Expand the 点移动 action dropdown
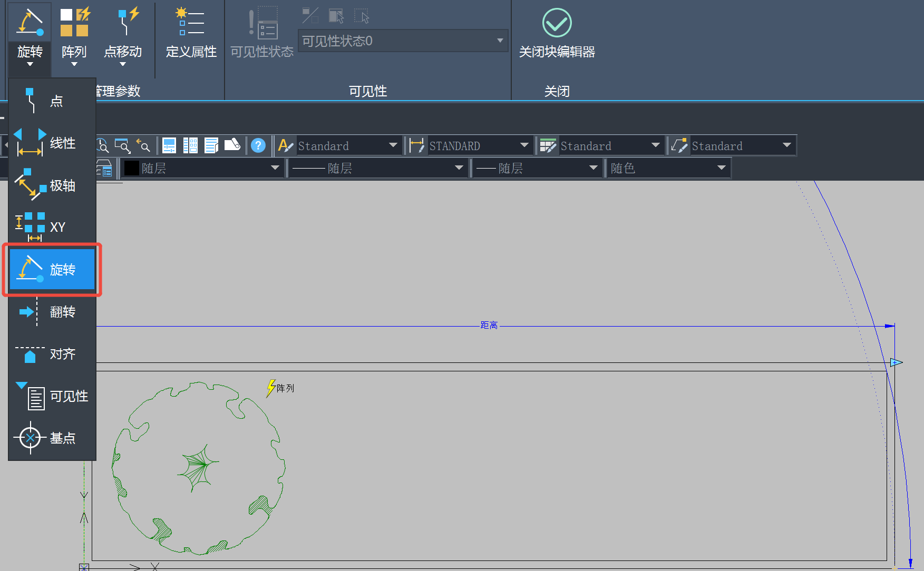The height and width of the screenshot is (571, 924). 123,64
